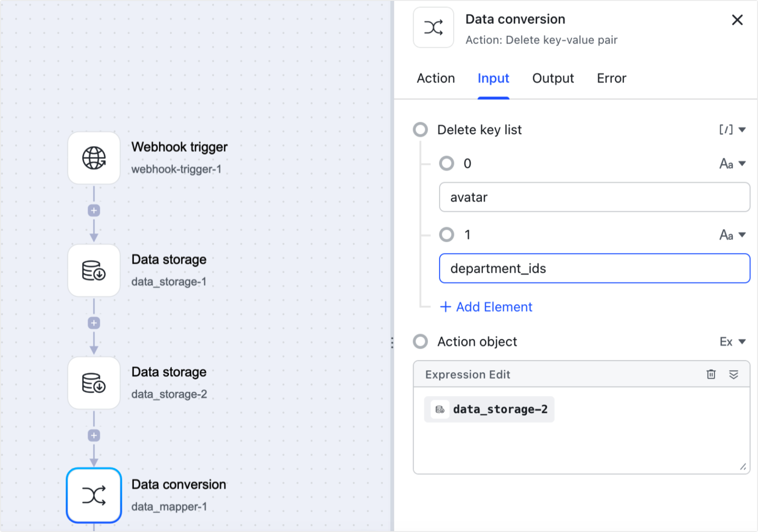Open the Ex dropdown for Action object
The height and width of the screenshot is (532, 758).
coord(732,341)
